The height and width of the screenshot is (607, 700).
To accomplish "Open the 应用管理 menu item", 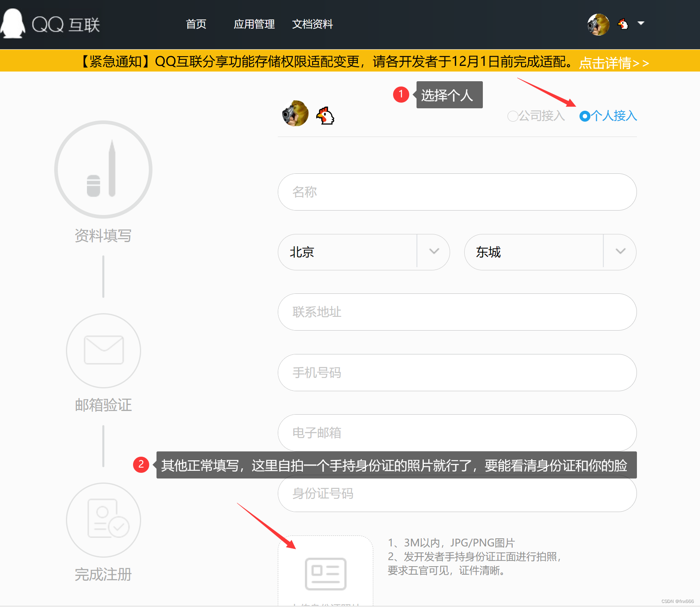I will click(254, 24).
